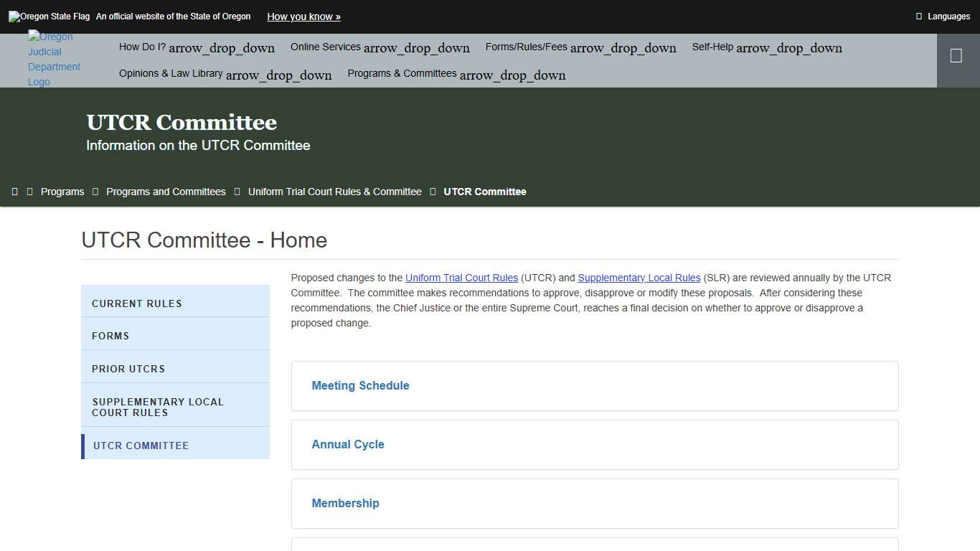Click the breadcrumb chevron before Programs
Viewport: 980px width, 551px height.
29,191
